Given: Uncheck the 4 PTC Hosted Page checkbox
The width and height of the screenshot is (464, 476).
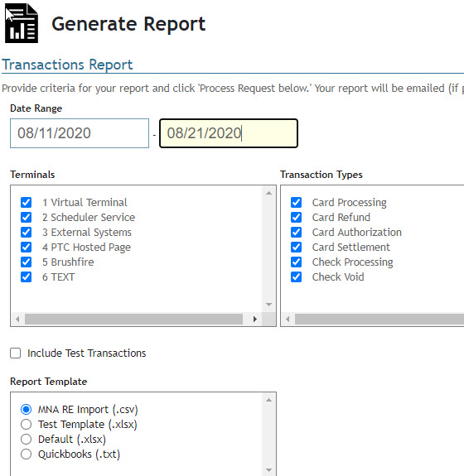Looking at the screenshot, I should coord(27,247).
